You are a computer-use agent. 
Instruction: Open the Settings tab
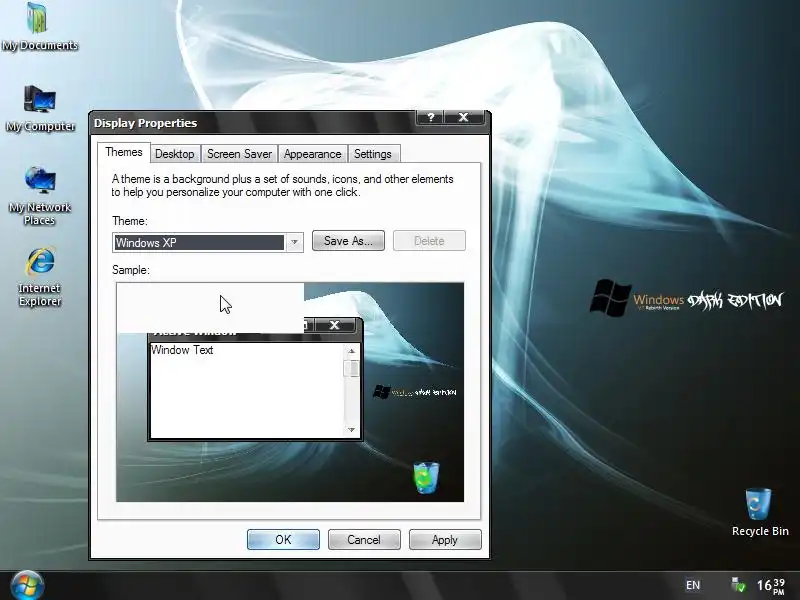point(372,154)
